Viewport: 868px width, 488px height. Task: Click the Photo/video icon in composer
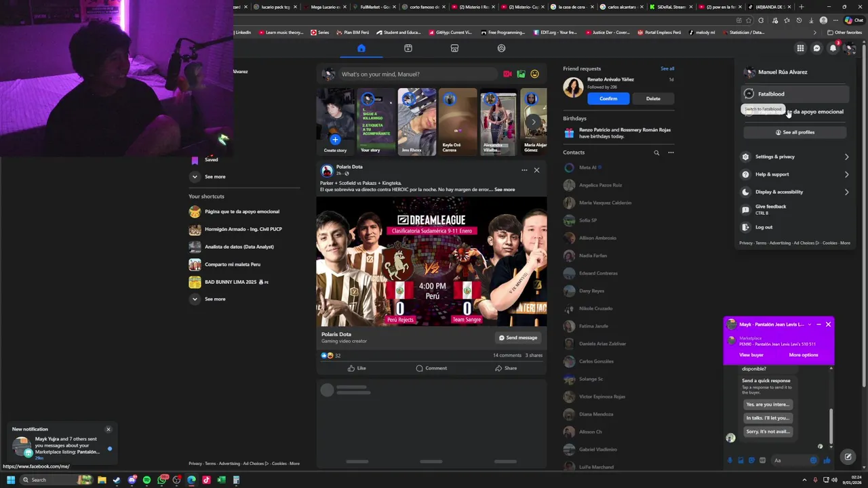coord(521,74)
